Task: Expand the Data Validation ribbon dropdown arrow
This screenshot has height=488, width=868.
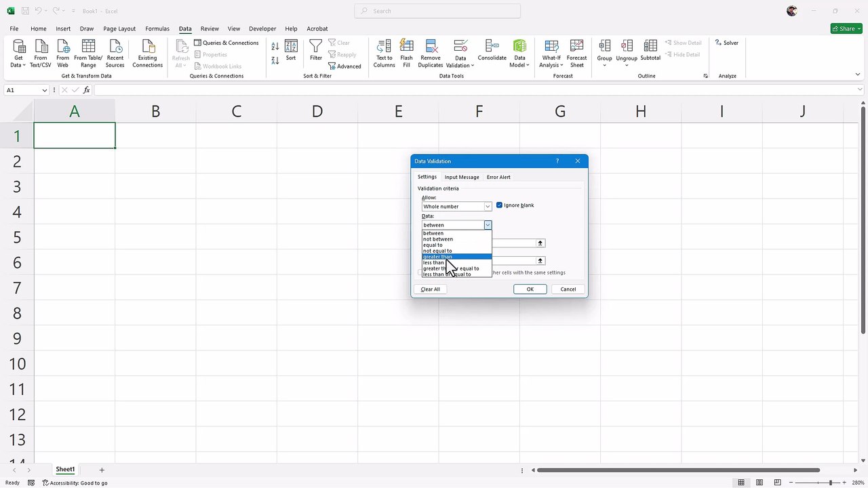Action: click(x=472, y=66)
